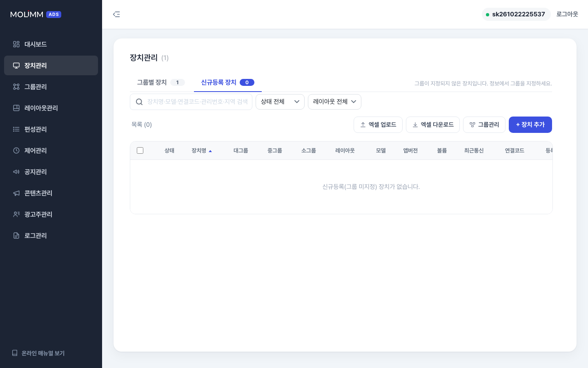Click the MOUMM ADS logo

click(x=36, y=14)
